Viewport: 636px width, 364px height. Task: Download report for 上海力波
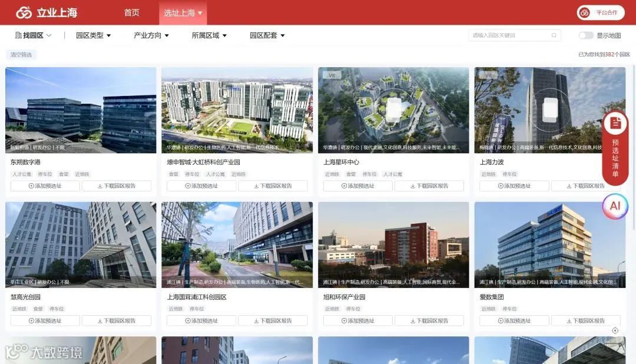pos(585,186)
